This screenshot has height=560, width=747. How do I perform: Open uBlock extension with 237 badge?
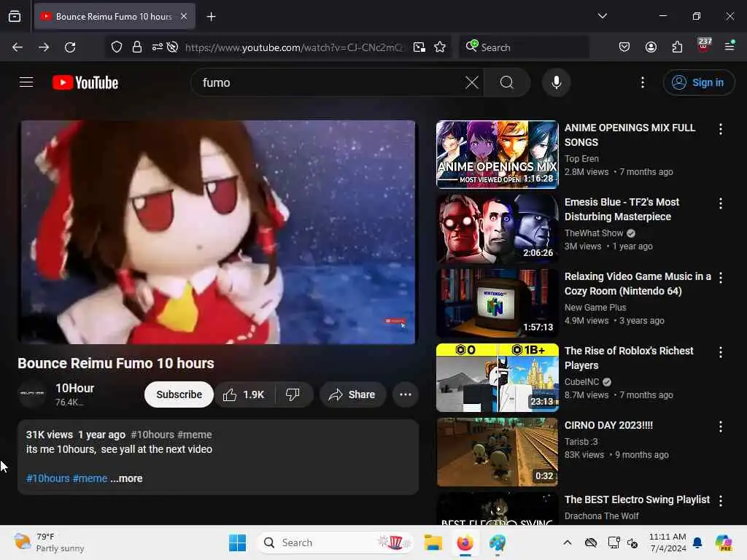point(704,45)
